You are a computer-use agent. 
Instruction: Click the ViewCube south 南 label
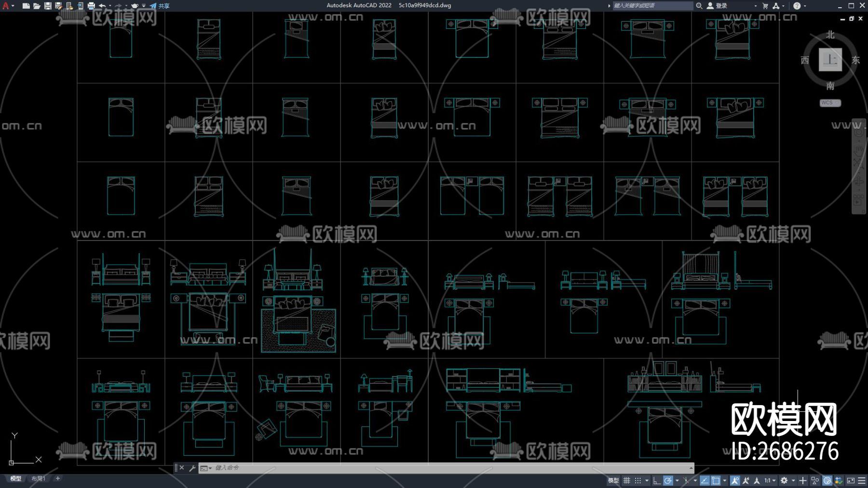pyautogui.click(x=830, y=86)
